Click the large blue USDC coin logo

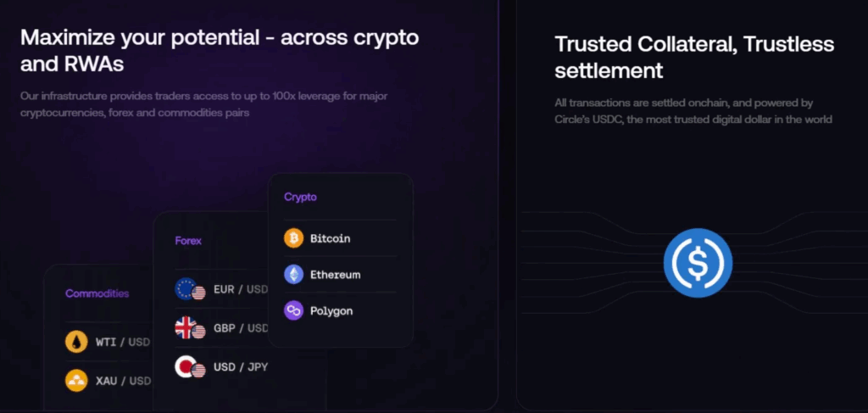pos(698,263)
